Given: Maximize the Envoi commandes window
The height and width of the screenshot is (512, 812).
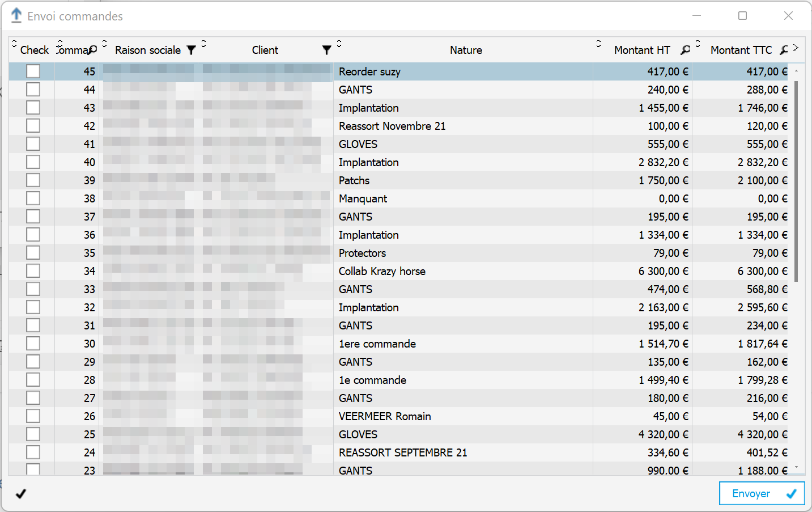Looking at the screenshot, I should (742, 16).
